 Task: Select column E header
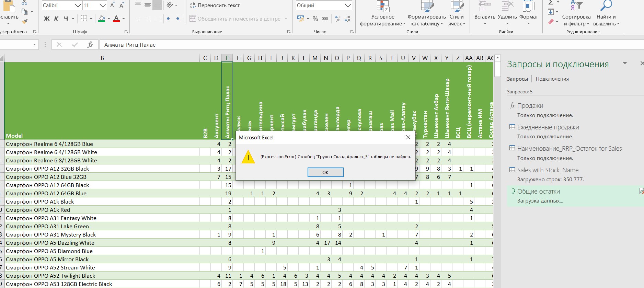pos(227,58)
